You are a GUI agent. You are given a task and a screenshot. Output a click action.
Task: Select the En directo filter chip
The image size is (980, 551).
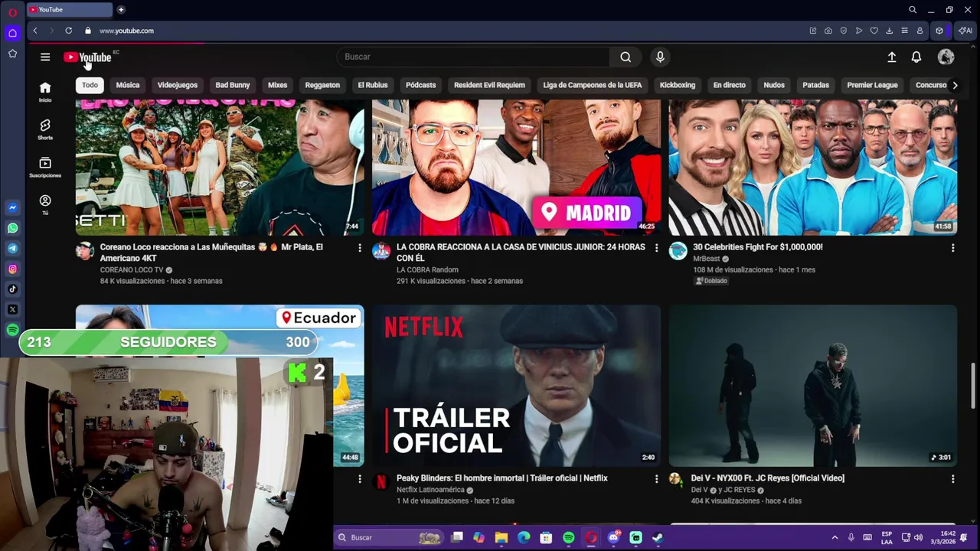coord(729,85)
